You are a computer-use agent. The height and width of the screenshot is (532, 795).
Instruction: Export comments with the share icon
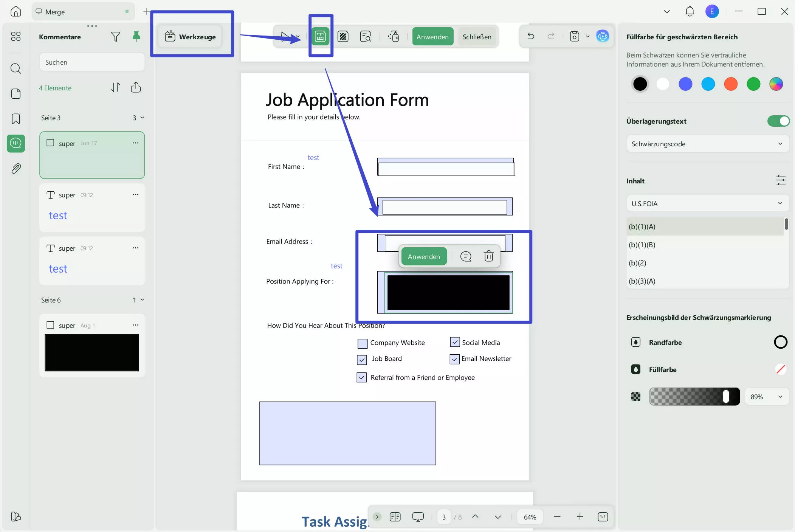(136, 87)
